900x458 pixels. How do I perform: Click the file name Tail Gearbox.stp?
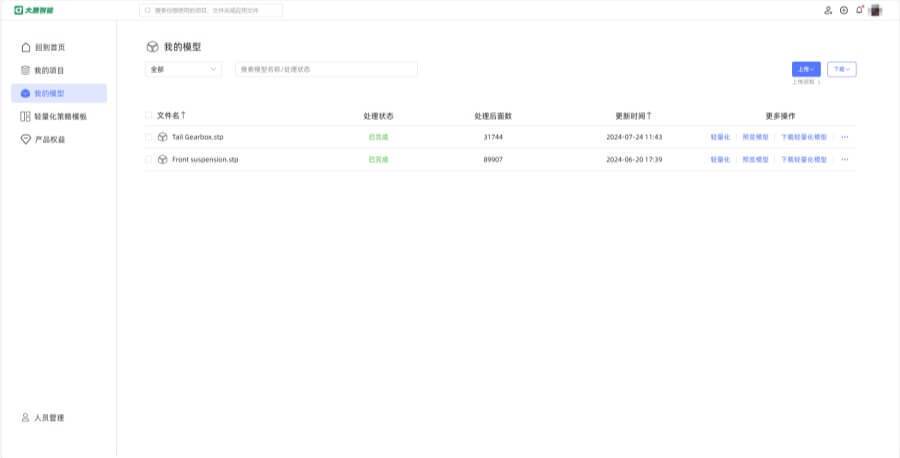pyautogui.click(x=197, y=137)
